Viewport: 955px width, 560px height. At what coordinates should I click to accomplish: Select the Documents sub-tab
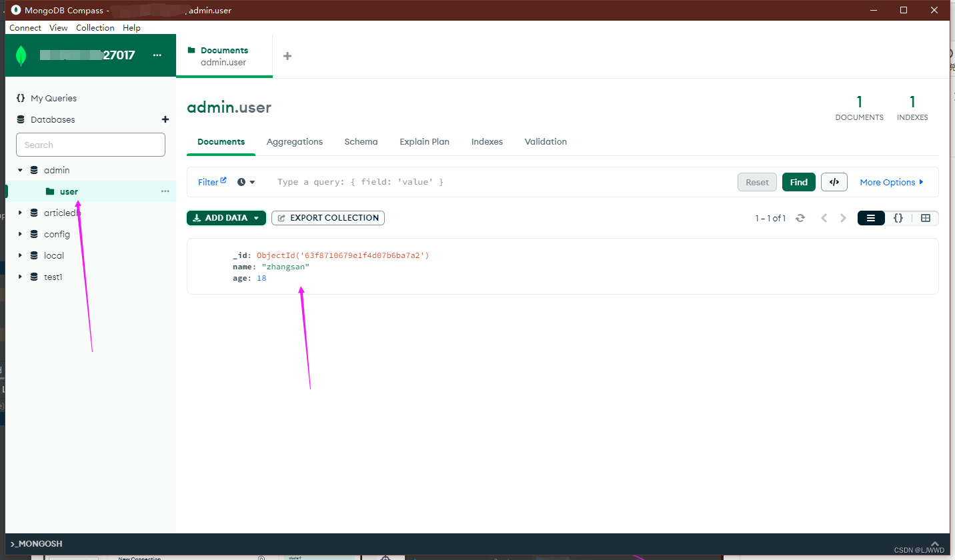221,141
